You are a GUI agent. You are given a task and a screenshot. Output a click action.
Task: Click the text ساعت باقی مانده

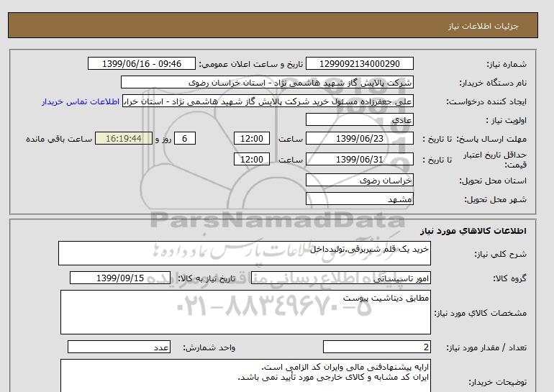[59, 139]
